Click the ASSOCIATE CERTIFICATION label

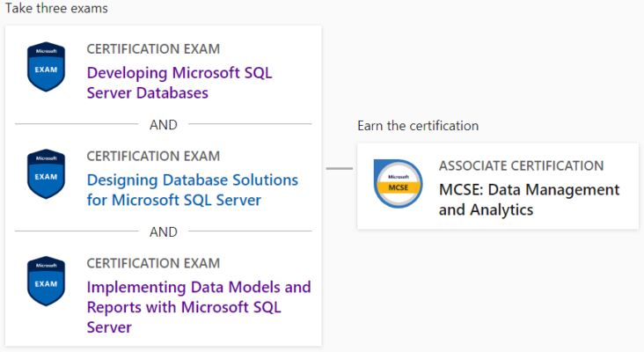(x=521, y=165)
